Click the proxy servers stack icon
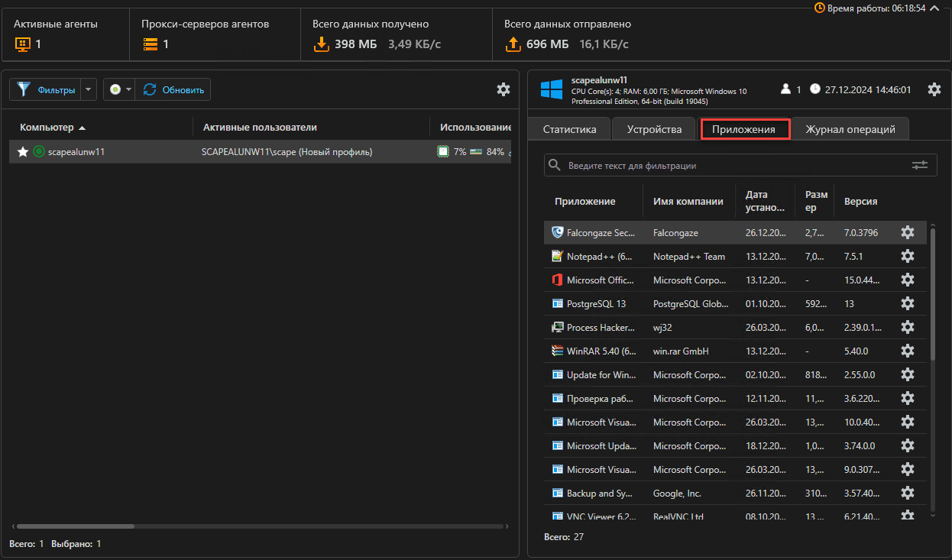Screen dimensions: 952x560 [150, 44]
